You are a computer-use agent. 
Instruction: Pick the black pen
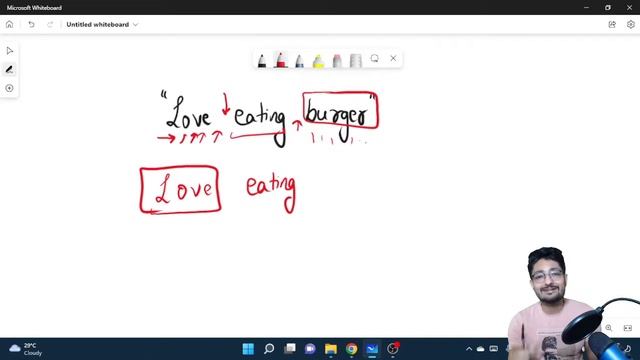coord(262,61)
